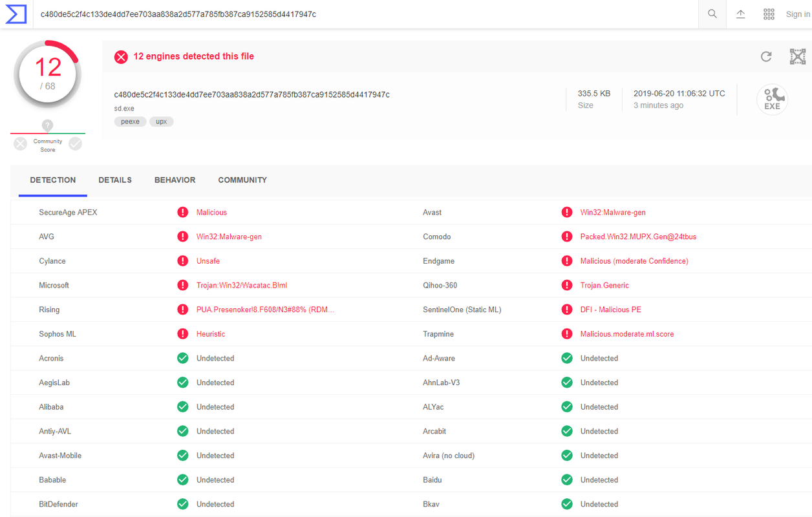Click the sd.exe file name

124,109
